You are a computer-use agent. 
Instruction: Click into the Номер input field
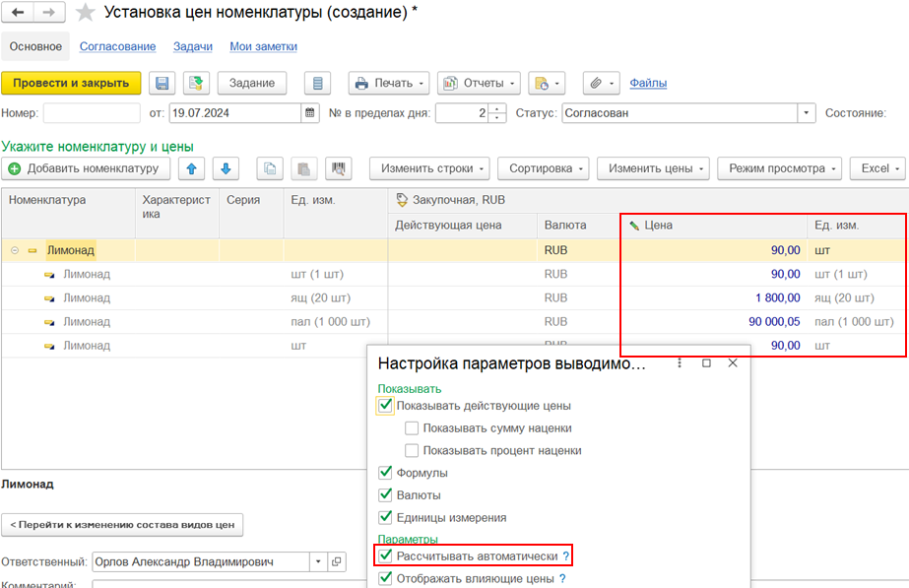[x=91, y=113]
